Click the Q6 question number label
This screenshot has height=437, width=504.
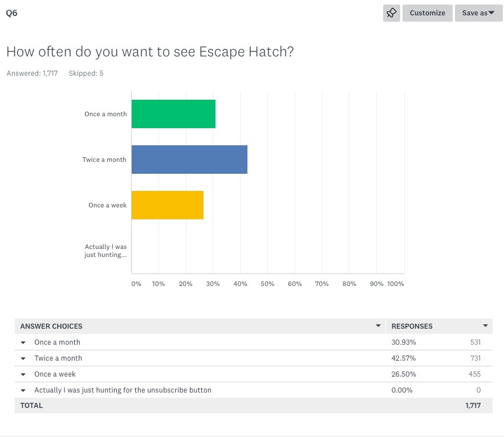pyautogui.click(x=11, y=13)
